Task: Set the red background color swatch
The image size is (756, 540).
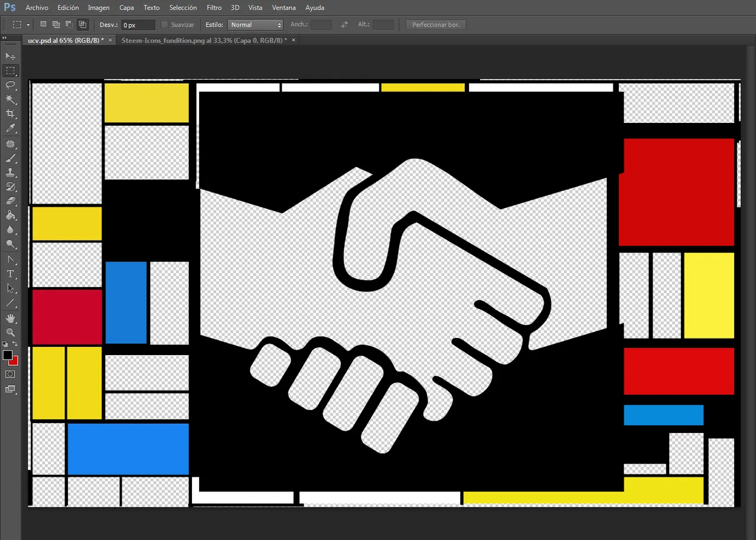Action: pyautogui.click(x=15, y=362)
